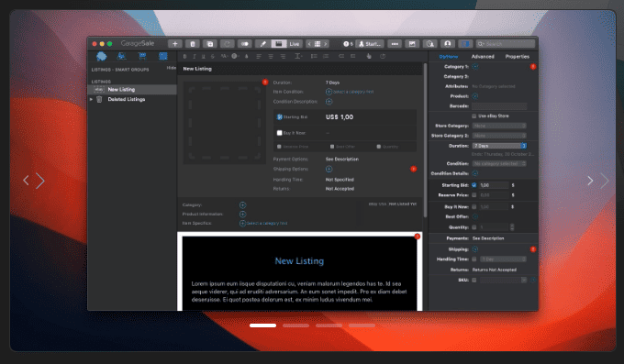Open the shopping cart orders section icon
The image size is (624, 364).
[x=142, y=56]
